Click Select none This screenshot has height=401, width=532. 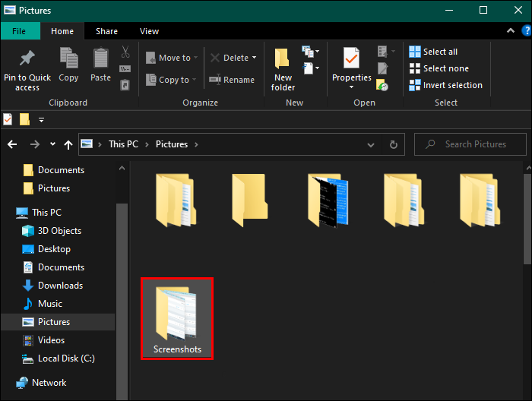click(x=439, y=68)
